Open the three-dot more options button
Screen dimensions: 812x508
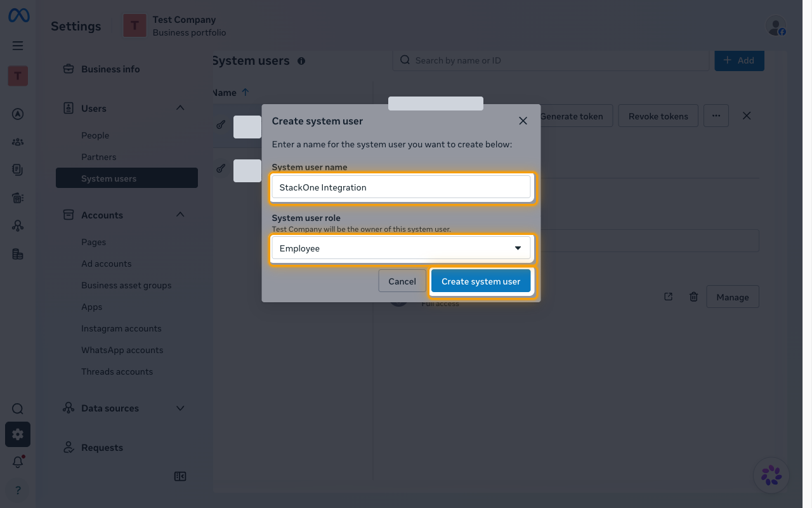[x=716, y=116]
